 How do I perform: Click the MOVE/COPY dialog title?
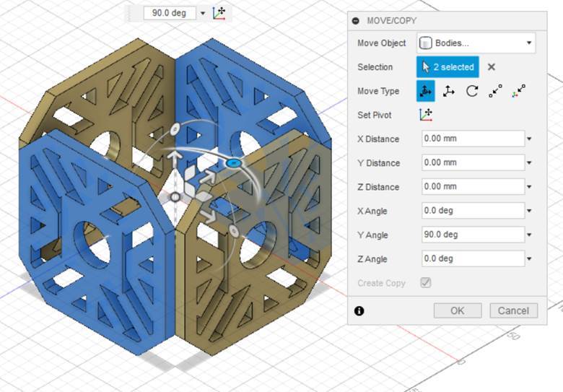click(x=391, y=21)
